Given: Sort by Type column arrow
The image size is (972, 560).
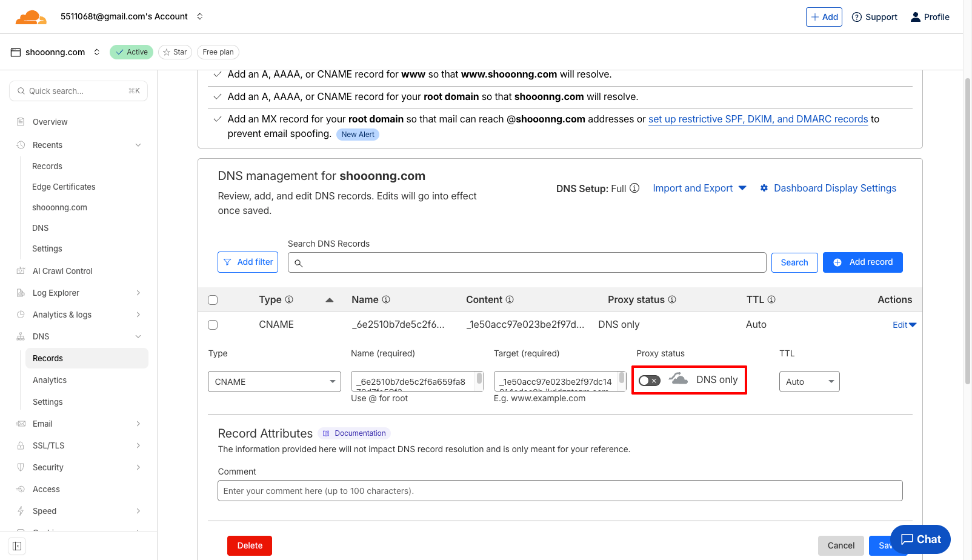Looking at the screenshot, I should (x=330, y=300).
